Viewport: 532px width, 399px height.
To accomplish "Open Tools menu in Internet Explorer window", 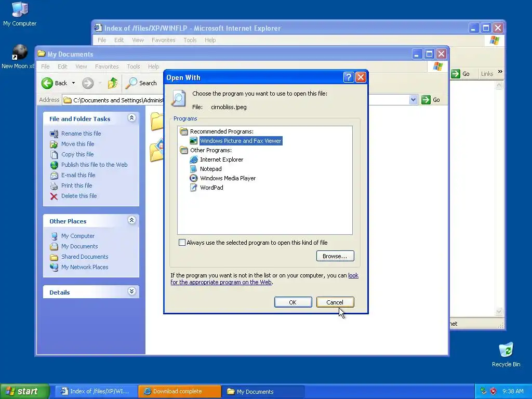I will (x=190, y=40).
